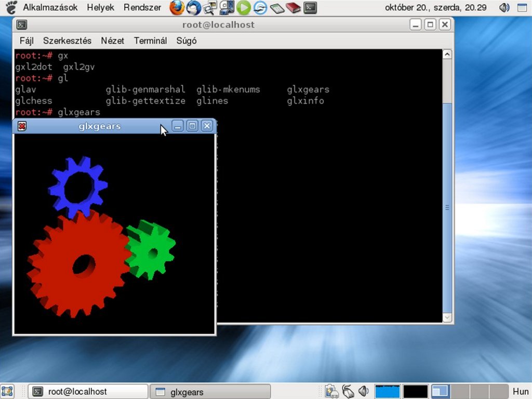
Task: Open the Terminál menu
Action: tap(150, 41)
